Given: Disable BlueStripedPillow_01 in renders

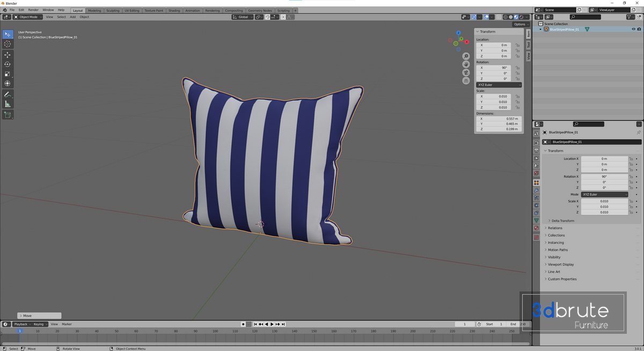Looking at the screenshot, I should [x=639, y=30].
